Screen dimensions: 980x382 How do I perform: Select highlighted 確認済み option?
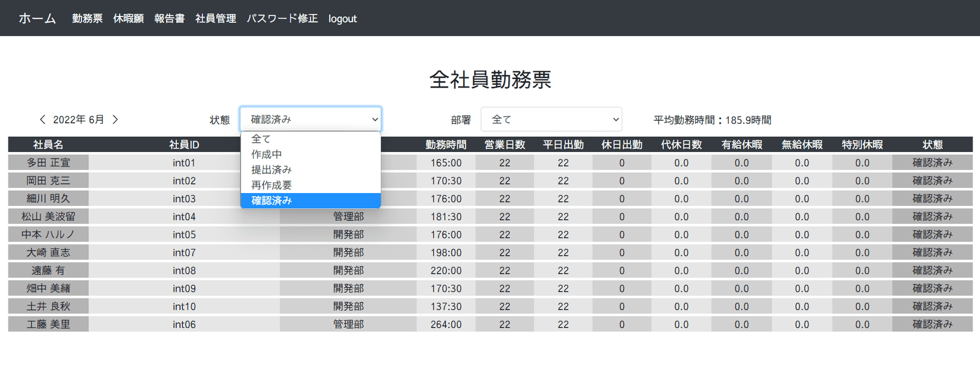(311, 201)
